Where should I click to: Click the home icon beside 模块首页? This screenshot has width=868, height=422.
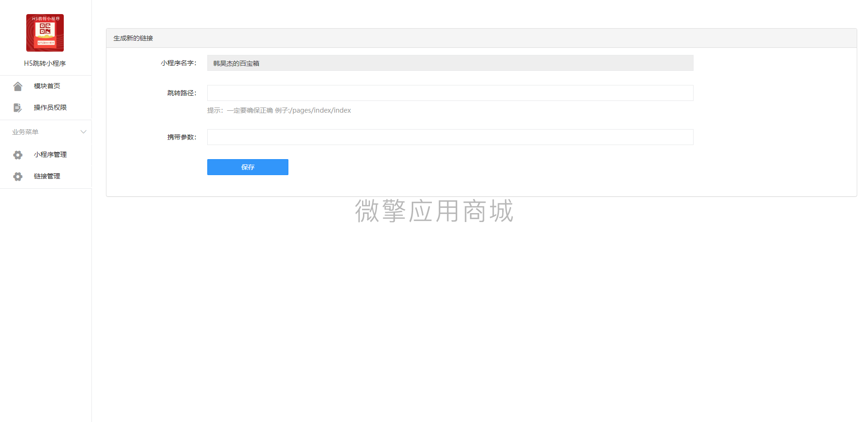tap(18, 86)
